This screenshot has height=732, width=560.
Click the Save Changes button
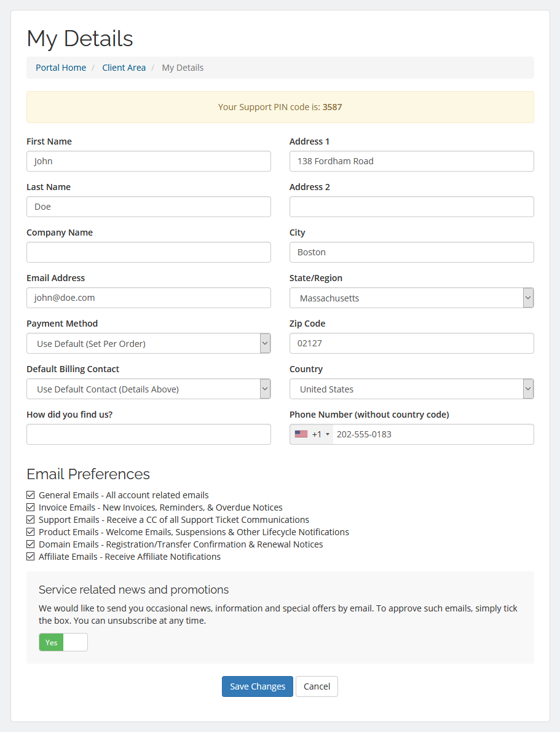point(257,686)
